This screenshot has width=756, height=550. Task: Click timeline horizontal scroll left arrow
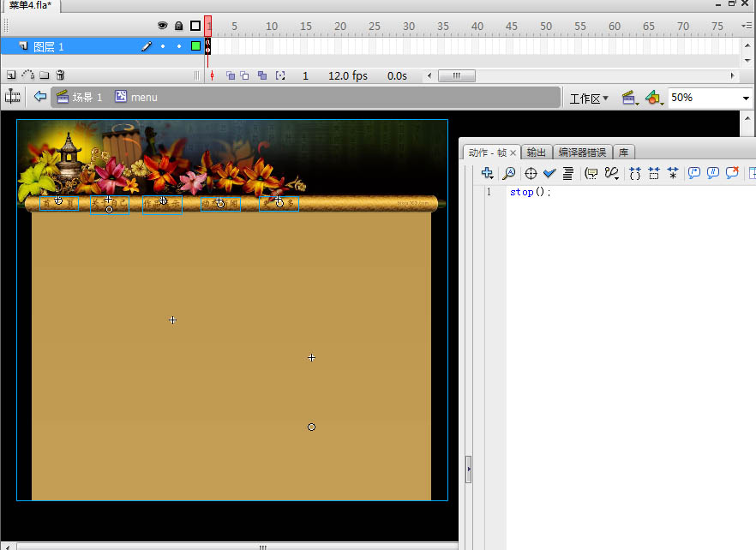click(x=429, y=75)
